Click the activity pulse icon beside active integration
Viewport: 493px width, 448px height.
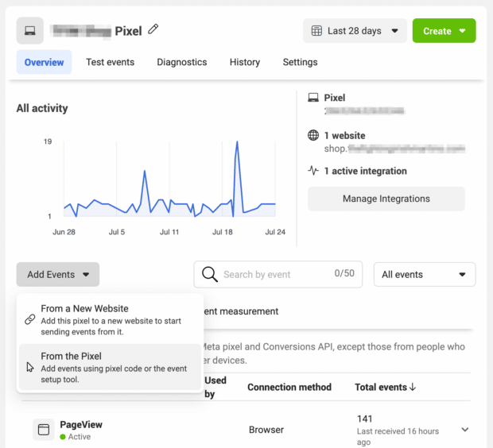point(313,171)
